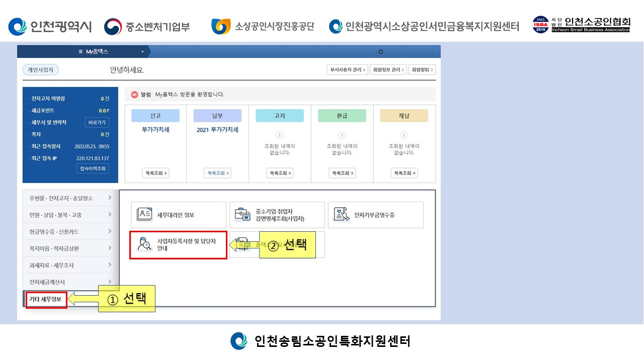
Task: Click 목록조회 + under 신고
Action: [x=155, y=173]
